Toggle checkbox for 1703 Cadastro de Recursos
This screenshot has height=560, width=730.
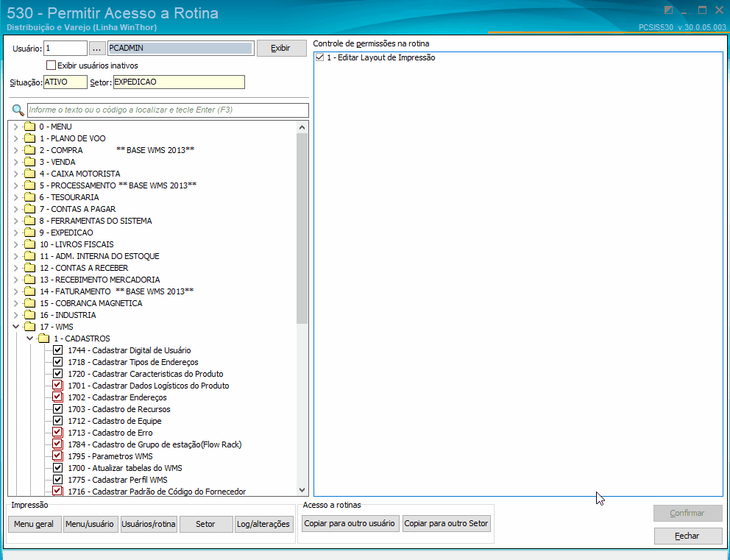coord(57,409)
